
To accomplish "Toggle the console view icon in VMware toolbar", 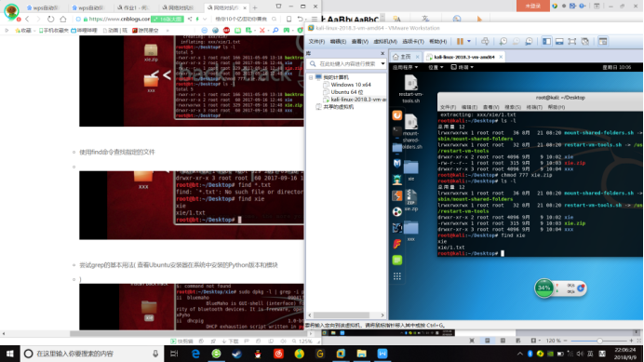I will (x=602, y=42).
